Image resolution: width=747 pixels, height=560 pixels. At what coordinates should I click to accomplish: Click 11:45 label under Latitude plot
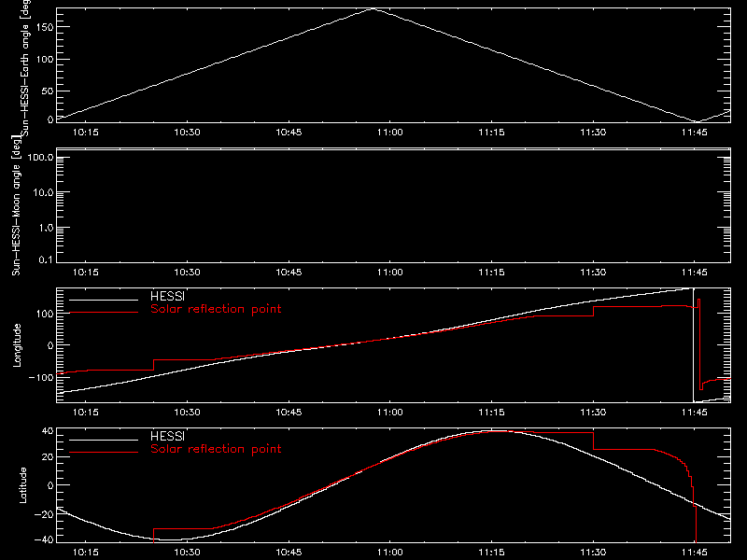[x=695, y=553]
